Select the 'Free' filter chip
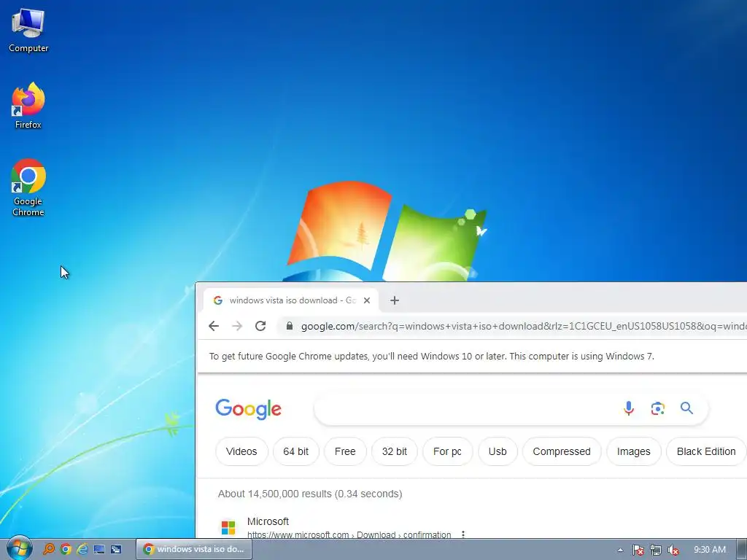 coord(345,451)
